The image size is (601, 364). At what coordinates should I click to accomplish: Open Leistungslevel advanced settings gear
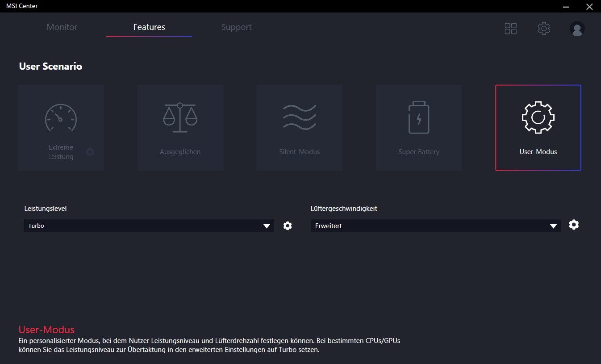pyautogui.click(x=288, y=226)
